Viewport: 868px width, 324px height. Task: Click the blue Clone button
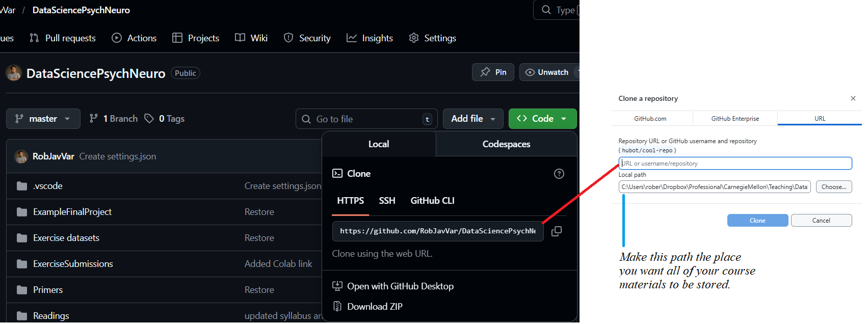(757, 221)
